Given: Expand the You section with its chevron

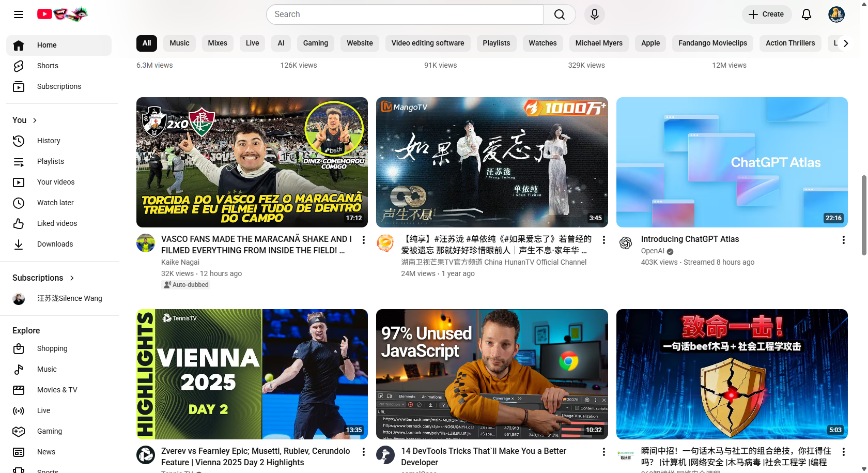Looking at the screenshot, I should (35, 120).
